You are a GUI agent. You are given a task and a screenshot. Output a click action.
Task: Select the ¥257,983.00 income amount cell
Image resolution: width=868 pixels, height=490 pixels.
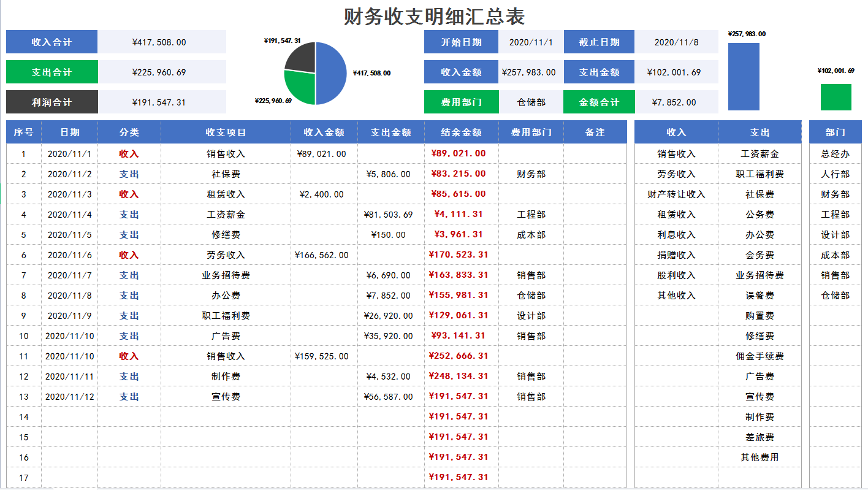coord(529,72)
